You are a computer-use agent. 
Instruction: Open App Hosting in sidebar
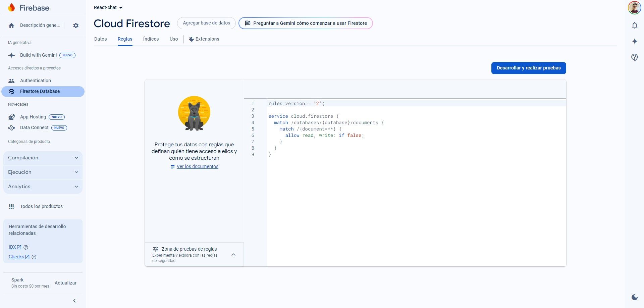pyautogui.click(x=43, y=117)
